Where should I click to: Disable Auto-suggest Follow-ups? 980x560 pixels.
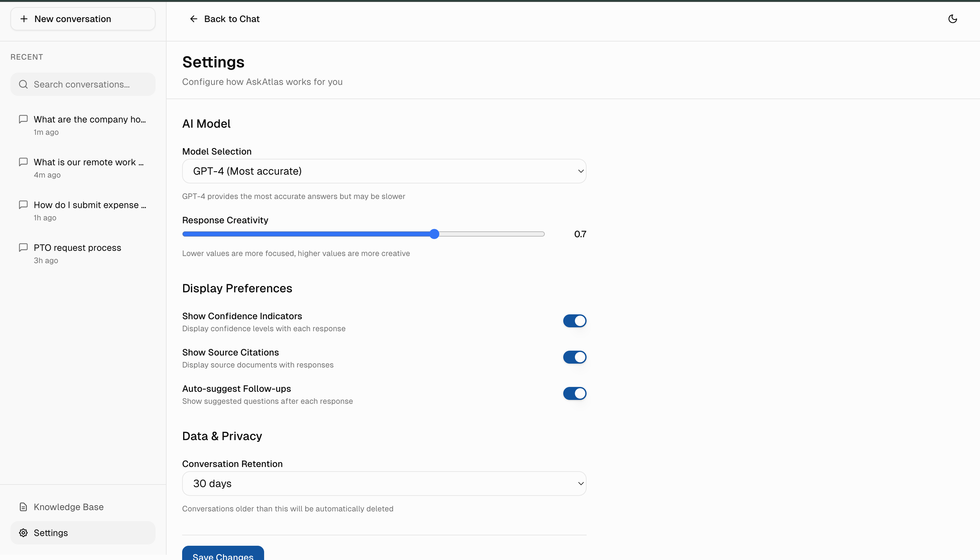pos(575,393)
